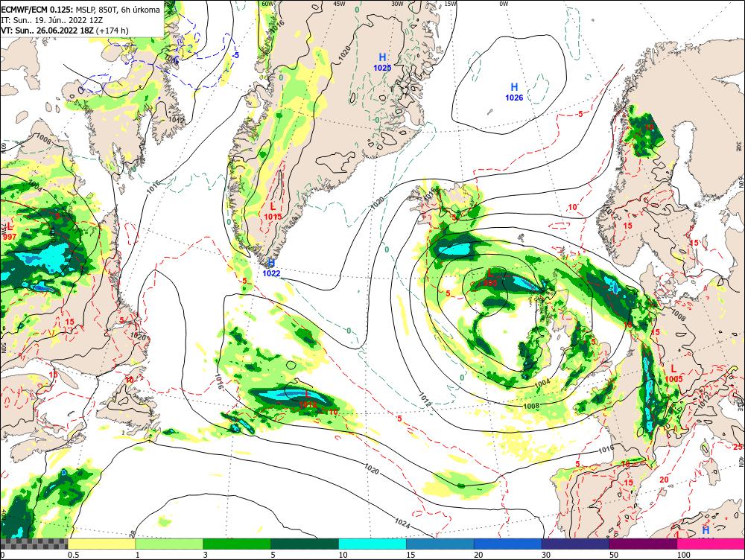
Task: Click the '60W' longitude label at top
Action: [268, 3]
